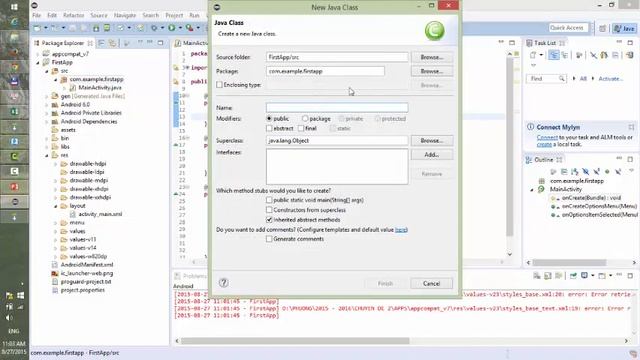This screenshot has width=640, height=360.
Task: Uncheck Inherited abstract methods checkbox
Action: point(269,220)
